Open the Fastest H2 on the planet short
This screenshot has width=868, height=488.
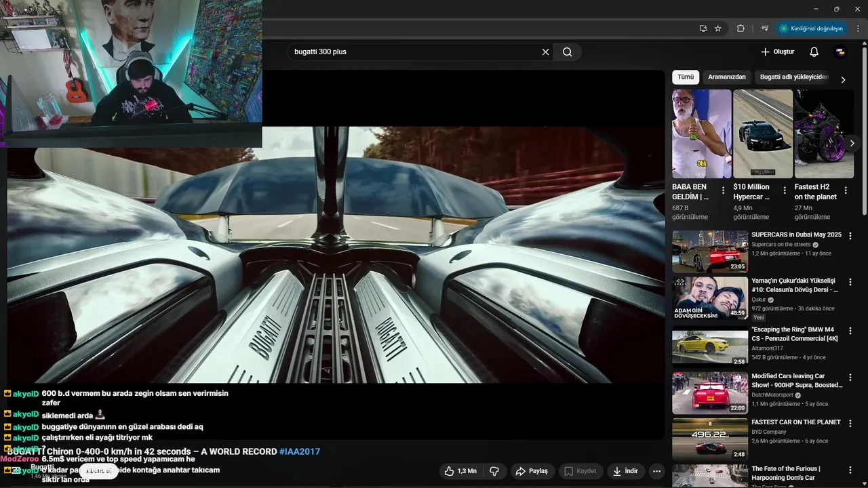pyautogui.click(x=824, y=134)
